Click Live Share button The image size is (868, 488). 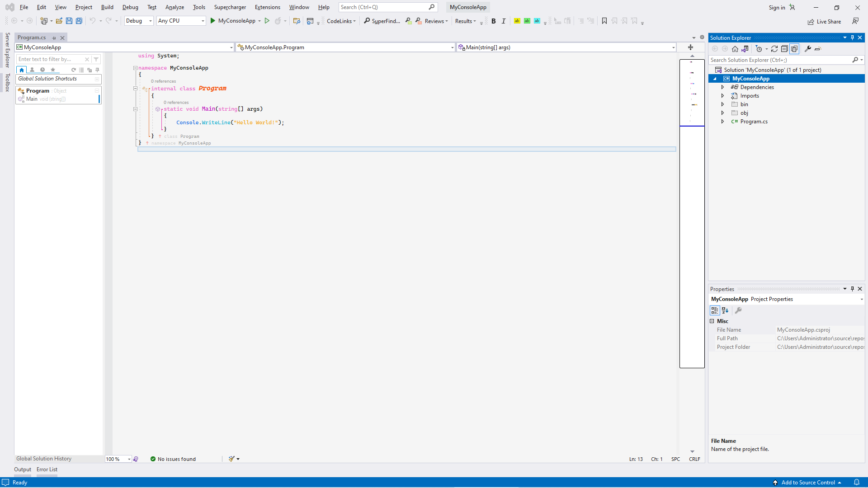[825, 21]
